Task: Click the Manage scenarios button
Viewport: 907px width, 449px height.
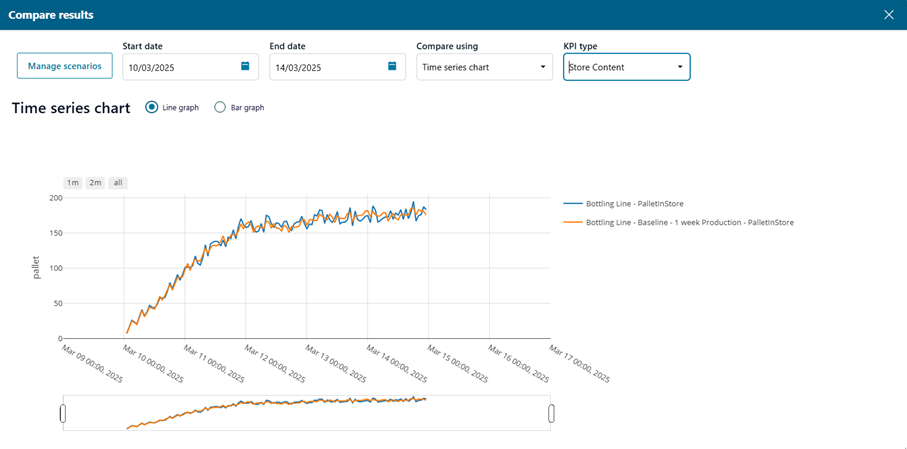Action: [65, 66]
